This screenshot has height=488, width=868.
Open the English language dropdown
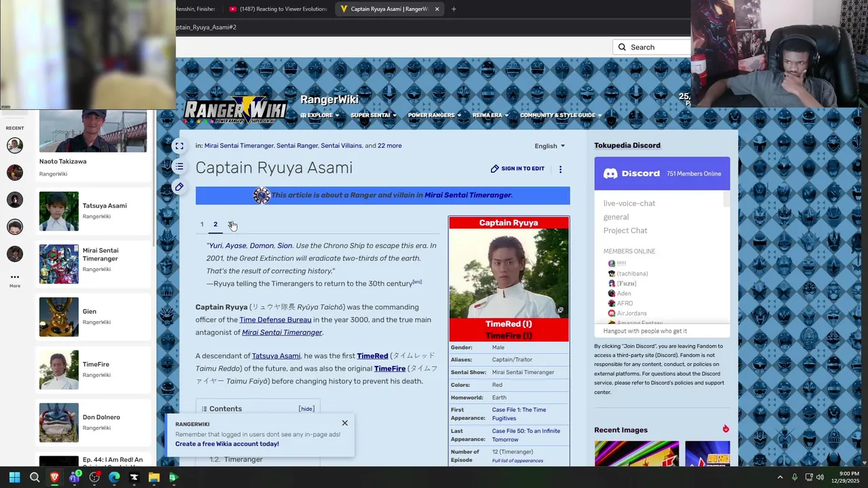(x=549, y=146)
